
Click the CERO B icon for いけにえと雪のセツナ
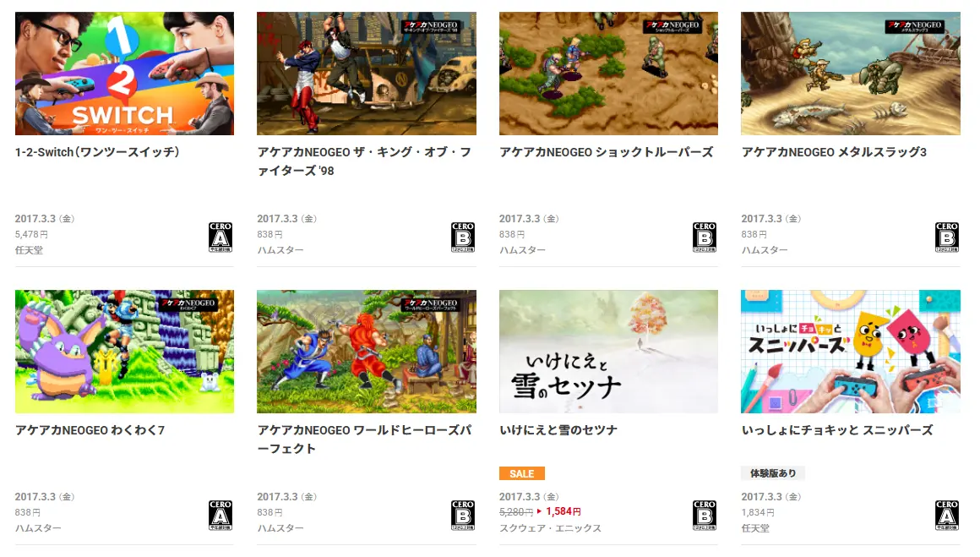(705, 515)
